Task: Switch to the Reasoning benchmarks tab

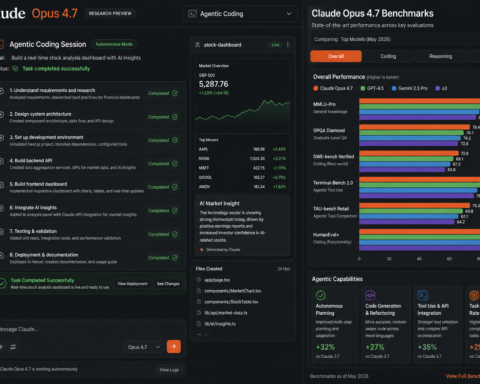Action: (x=440, y=56)
